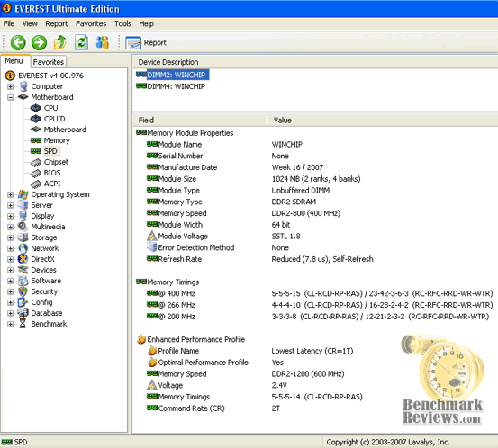Select the CPUID chip icon
The image size is (498, 448).
tap(36, 119)
